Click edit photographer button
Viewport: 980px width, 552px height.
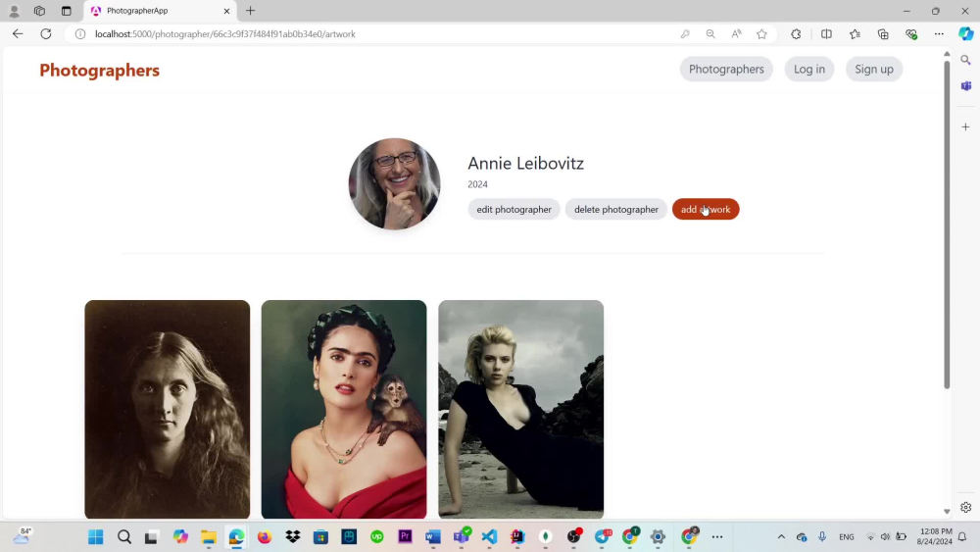[514, 210]
